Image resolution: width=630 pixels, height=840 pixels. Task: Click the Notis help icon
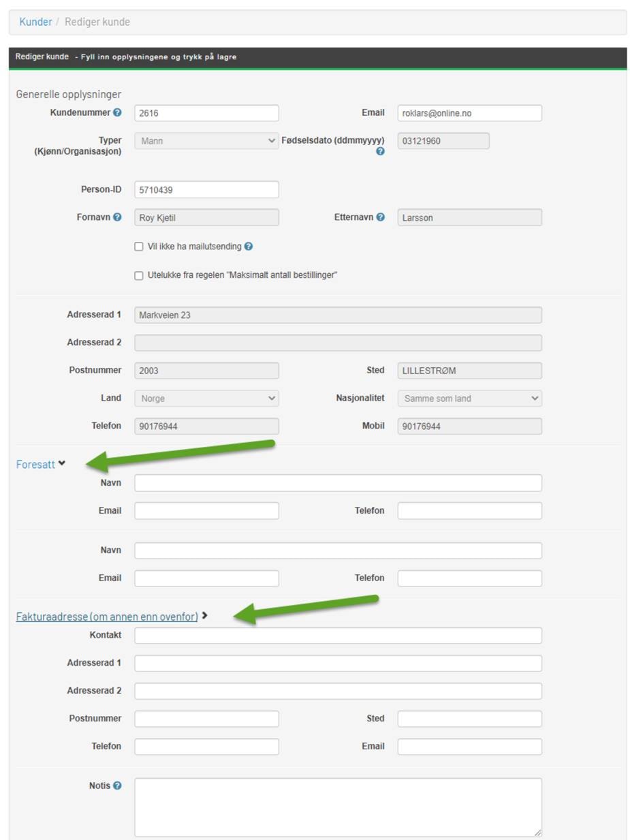[118, 785]
